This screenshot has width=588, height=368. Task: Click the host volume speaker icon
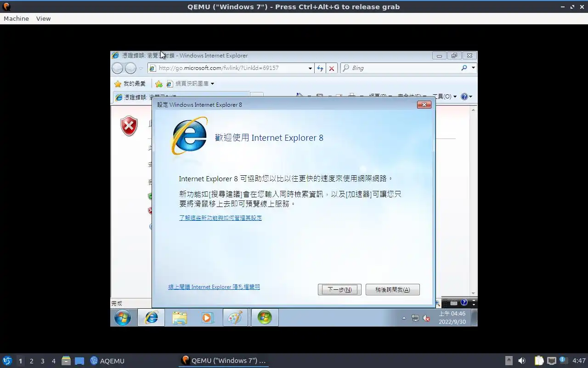[522, 361]
